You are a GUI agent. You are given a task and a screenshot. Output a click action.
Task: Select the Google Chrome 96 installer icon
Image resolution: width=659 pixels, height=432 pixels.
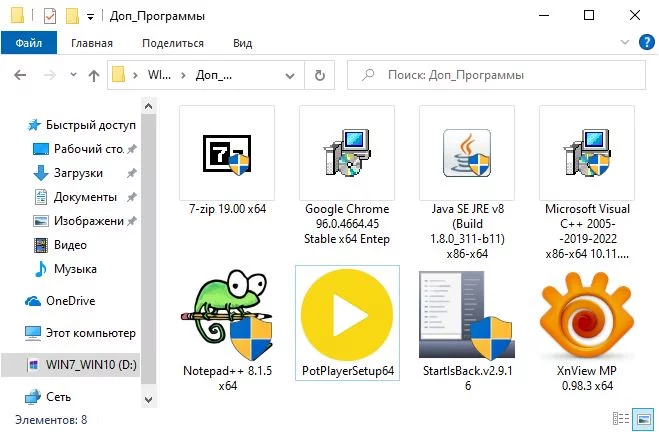(347, 153)
